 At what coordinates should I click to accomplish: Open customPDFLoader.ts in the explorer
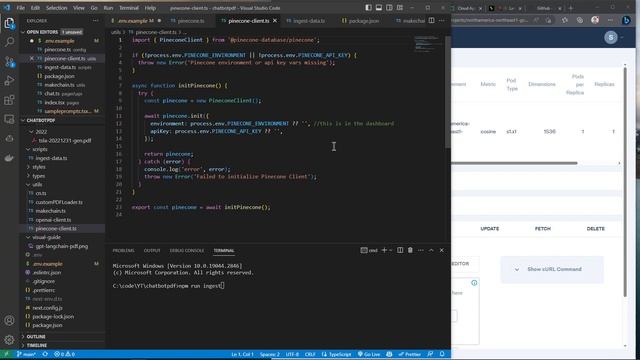(x=59, y=202)
